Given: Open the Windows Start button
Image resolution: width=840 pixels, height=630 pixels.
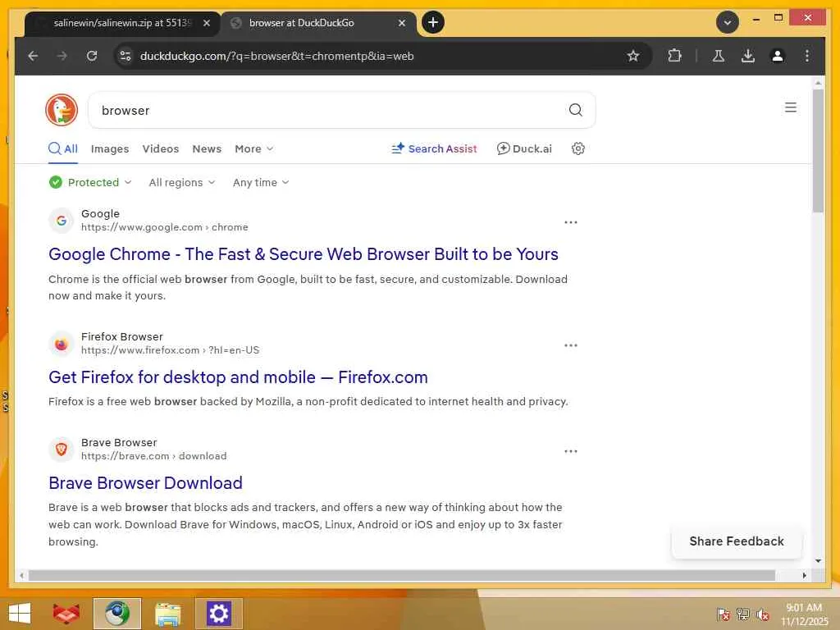Looking at the screenshot, I should pyautogui.click(x=20, y=614).
